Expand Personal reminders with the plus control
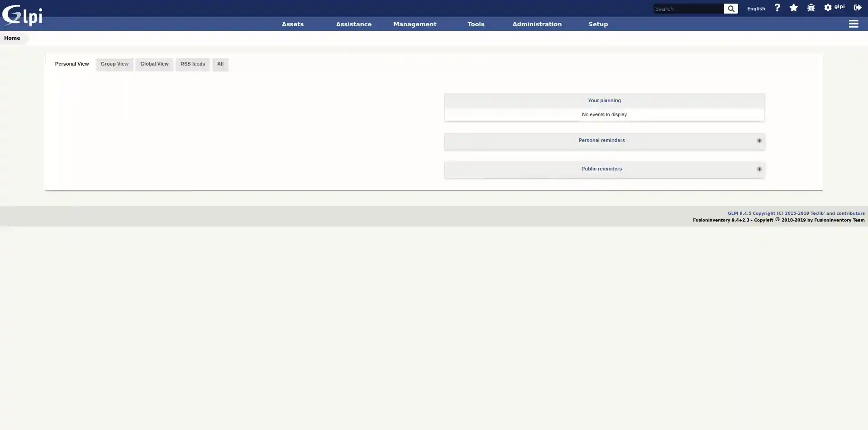Screen dimensions: 868x430 pyautogui.click(x=759, y=140)
